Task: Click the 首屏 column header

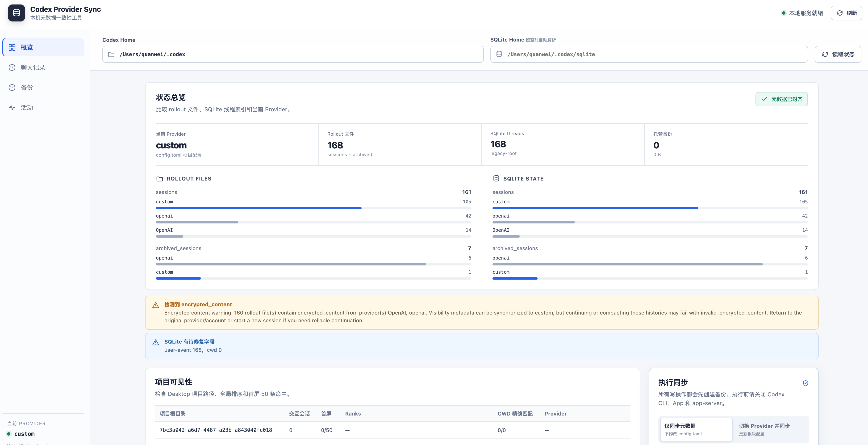Action: pos(326,414)
